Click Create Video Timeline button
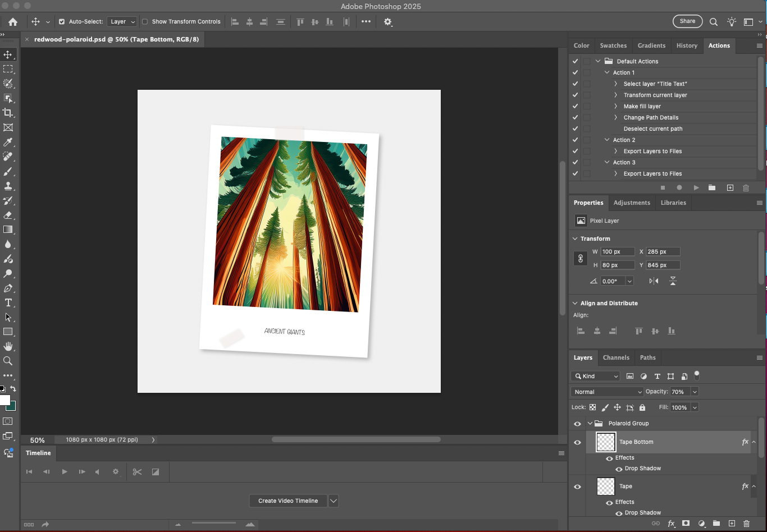Image resolution: width=767 pixels, height=532 pixels. click(288, 501)
